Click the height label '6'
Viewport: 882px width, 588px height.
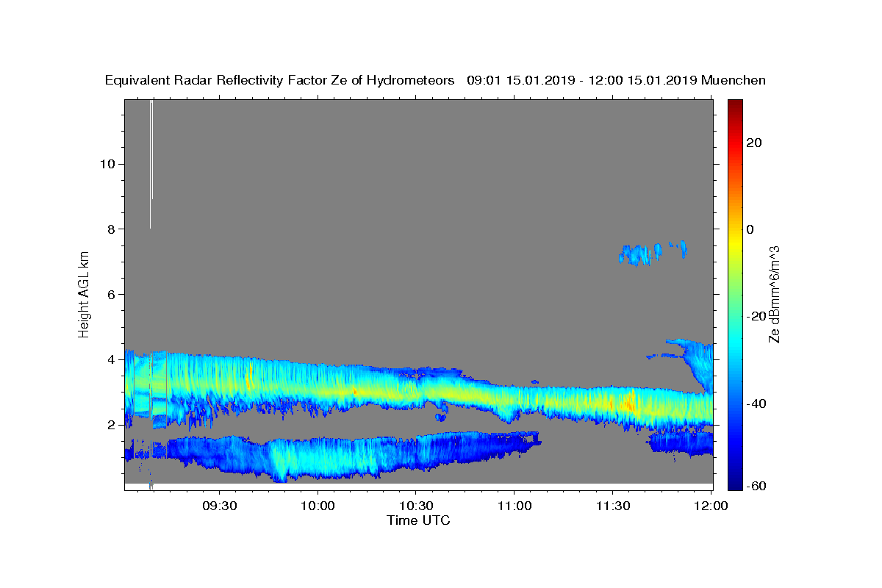click(110, 295)
